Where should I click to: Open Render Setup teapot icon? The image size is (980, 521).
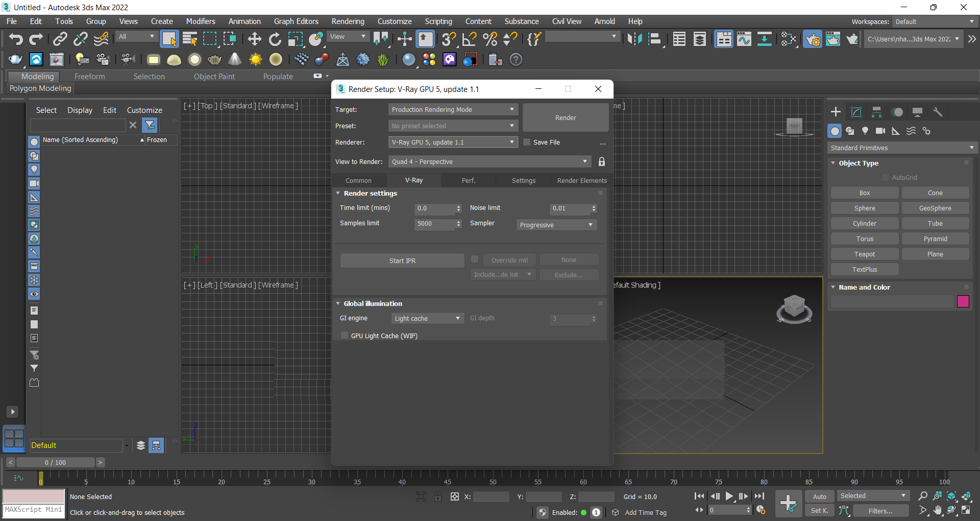coord(813,39)
